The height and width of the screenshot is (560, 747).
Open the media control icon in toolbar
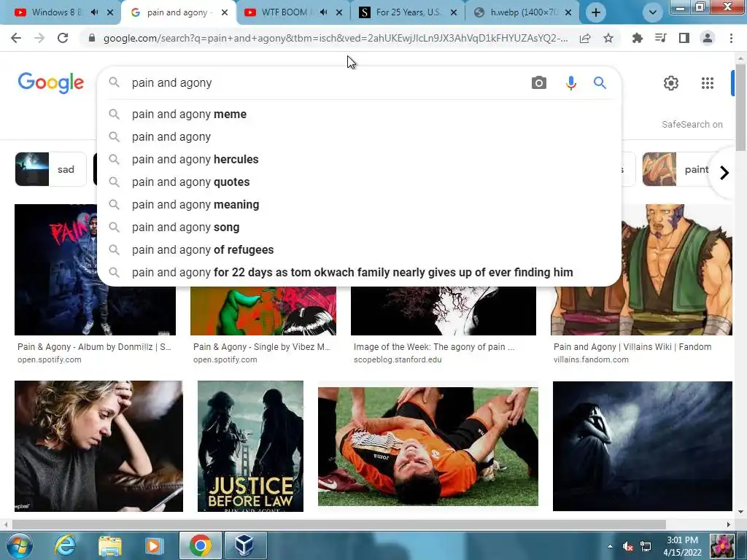pos(661,38)
